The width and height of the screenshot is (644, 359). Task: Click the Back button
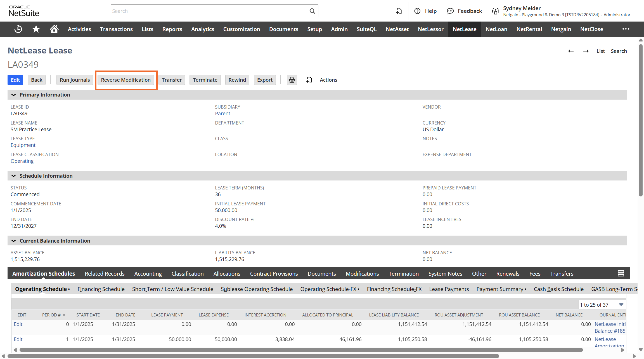[x=37, y=80]
